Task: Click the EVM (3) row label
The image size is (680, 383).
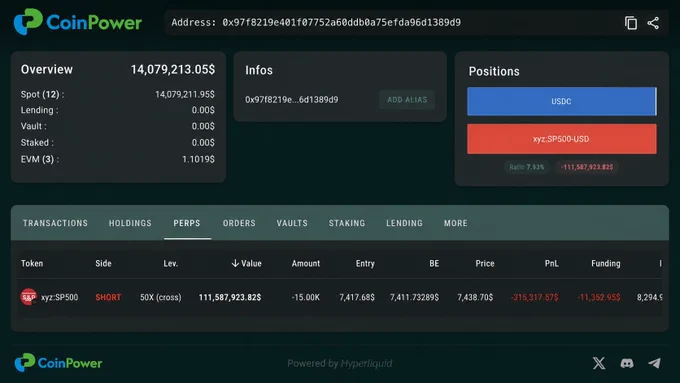Action: [x=40, y=159]
